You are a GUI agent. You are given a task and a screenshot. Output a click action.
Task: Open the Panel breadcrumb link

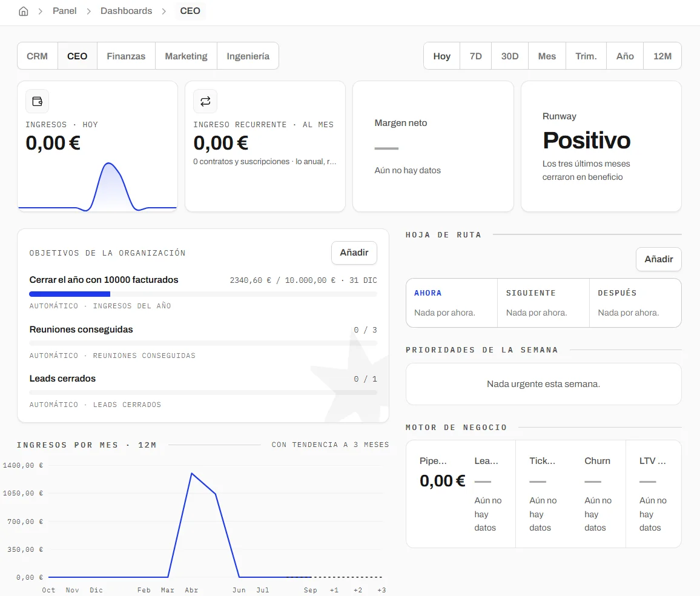coord(64,11)
